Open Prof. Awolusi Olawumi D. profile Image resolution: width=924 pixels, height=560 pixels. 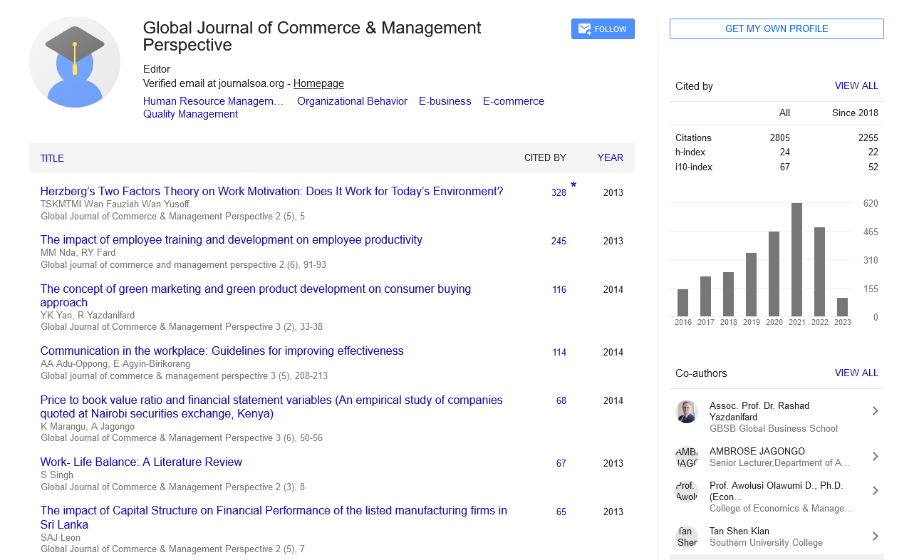(777, 491)
